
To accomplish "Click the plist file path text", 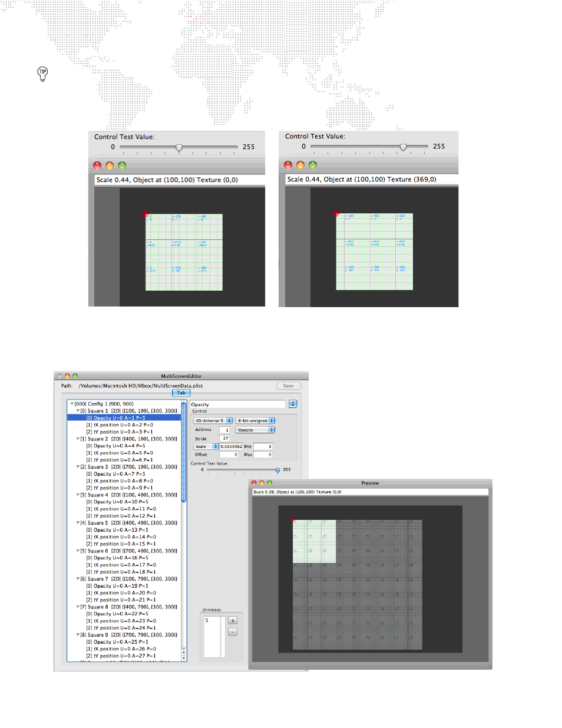I will coord(141,386).
